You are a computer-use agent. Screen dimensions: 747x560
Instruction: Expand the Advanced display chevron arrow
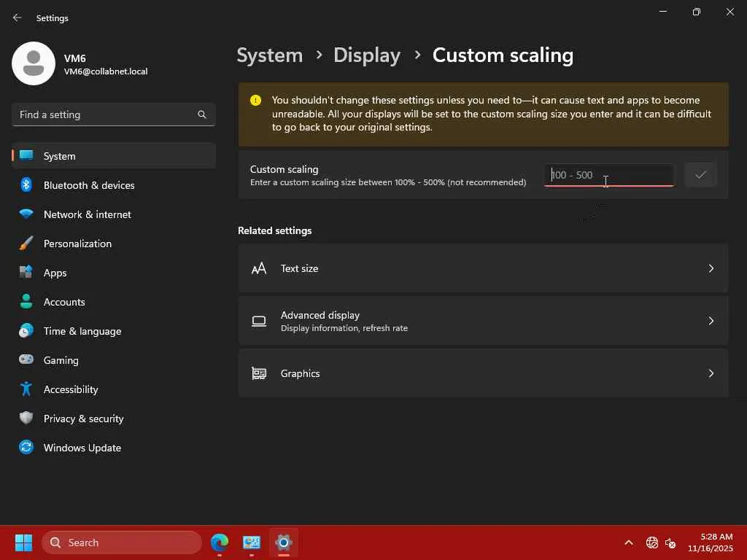(x=711, y=321)
